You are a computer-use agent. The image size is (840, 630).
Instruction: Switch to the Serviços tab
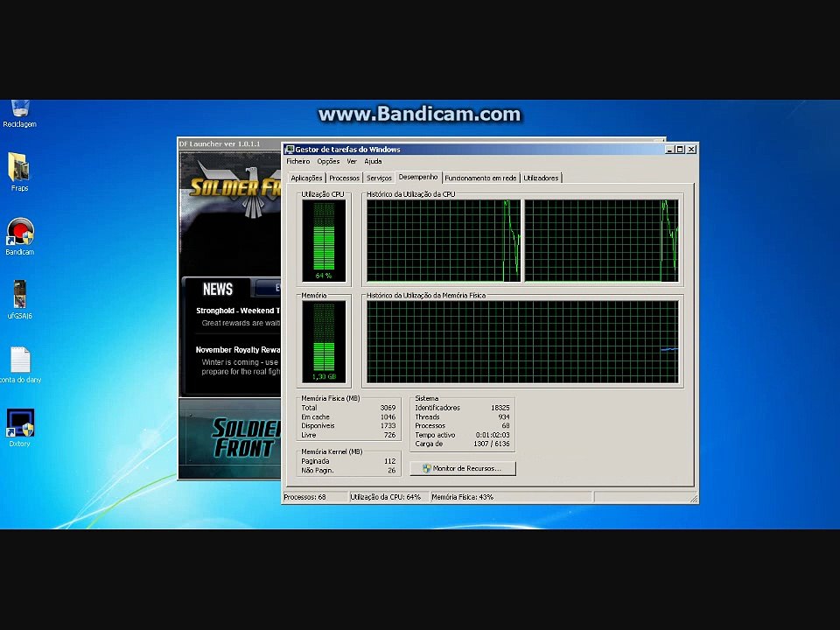tap(379, 178)
